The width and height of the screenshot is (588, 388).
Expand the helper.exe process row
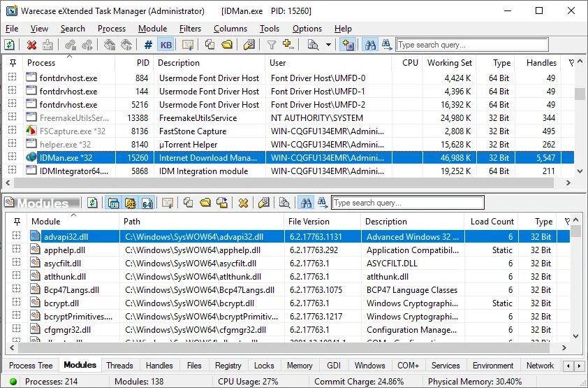(13, 145)
